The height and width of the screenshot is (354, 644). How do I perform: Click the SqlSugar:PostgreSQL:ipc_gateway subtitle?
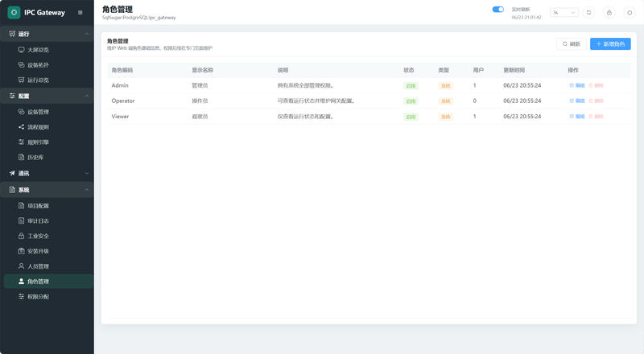point(138,18)
